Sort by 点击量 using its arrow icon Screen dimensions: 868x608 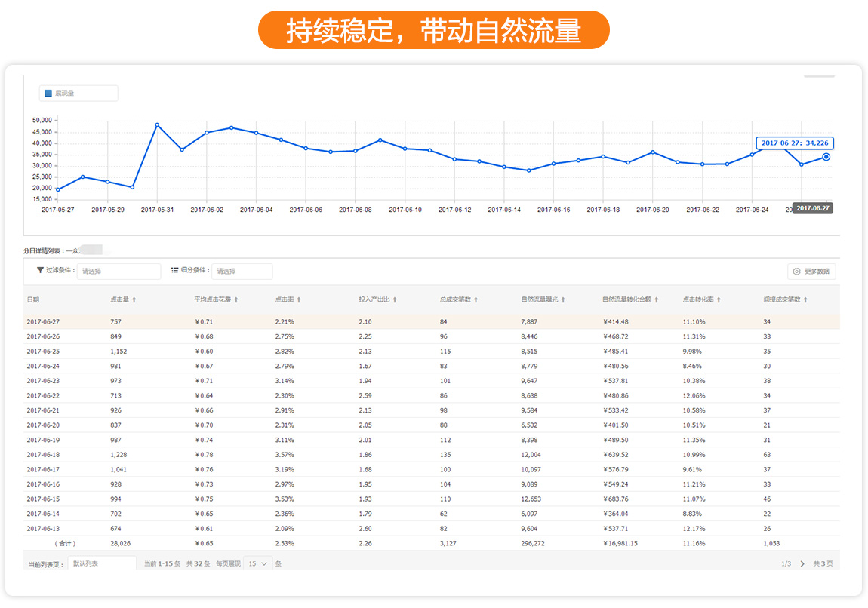(134, 299)
